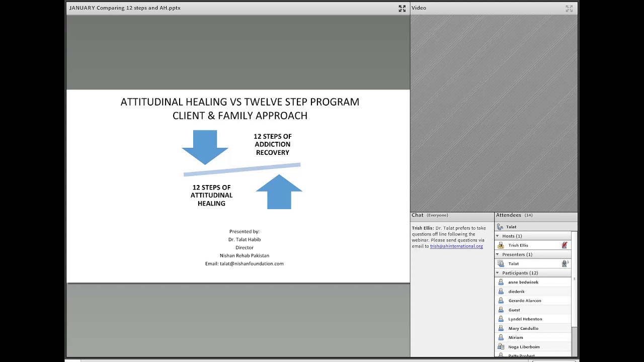Click diederik participant icon

tap(501, 291)
